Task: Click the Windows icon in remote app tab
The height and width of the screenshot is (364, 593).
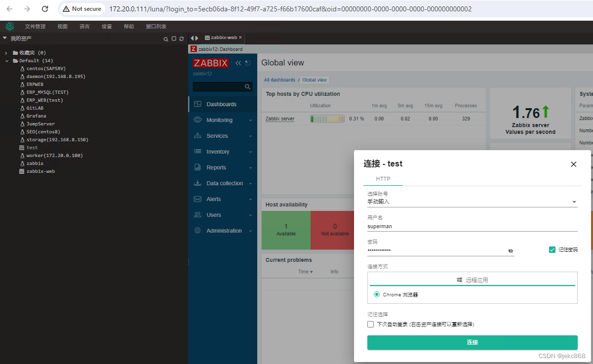Action: (x=459, y=280)
